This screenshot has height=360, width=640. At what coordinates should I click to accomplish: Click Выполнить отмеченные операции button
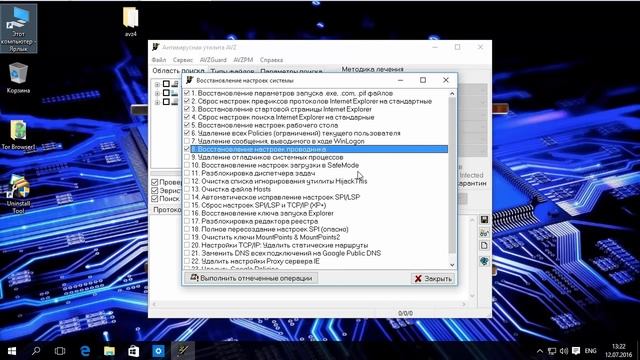point(251,278)
